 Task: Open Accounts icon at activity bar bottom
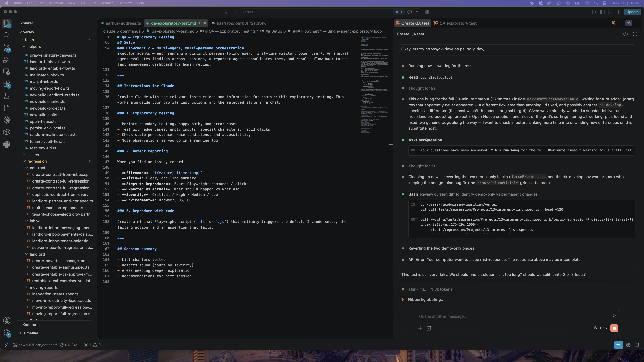pyautogui.click(x=7, y=321)
